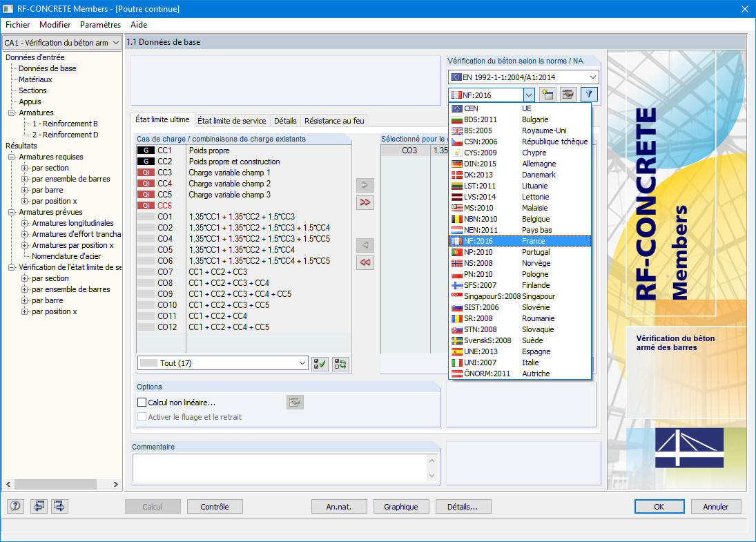Image resolution: width=756 pixels, height=542 pixels.
Task: Select CEN UE flag entry
Action: click(520, 108)
